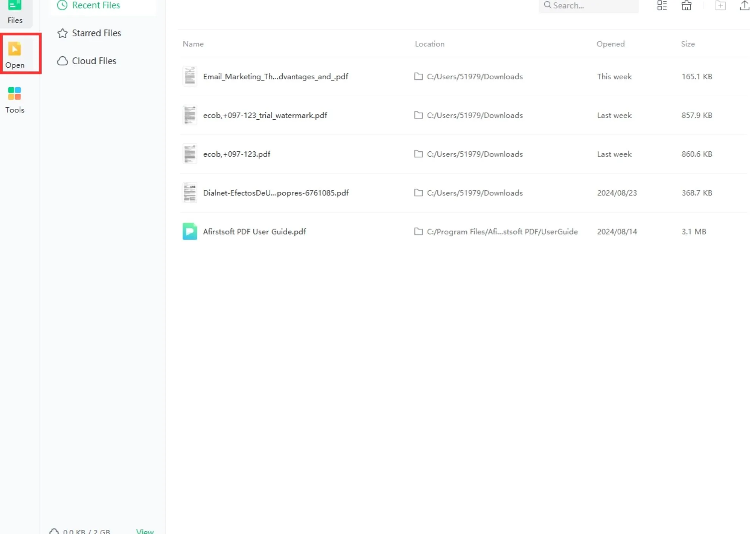Viewport: 756px width, 534px height.
Task: Click the 860.6 KB size value
Action: [x=697, y=154]
